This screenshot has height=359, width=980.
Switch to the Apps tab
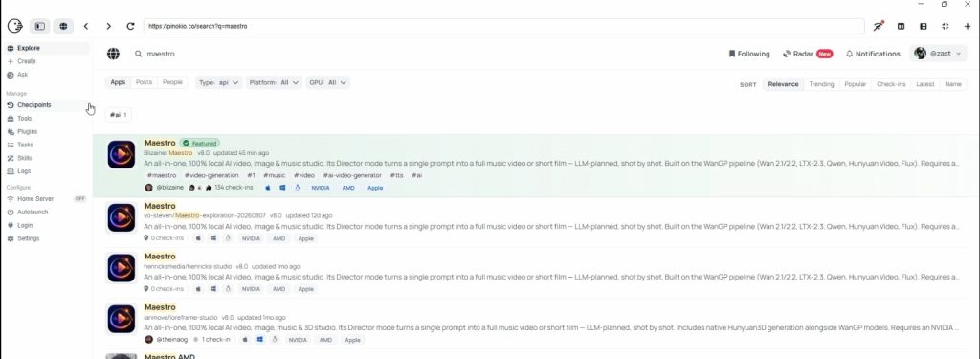point(118,82)
